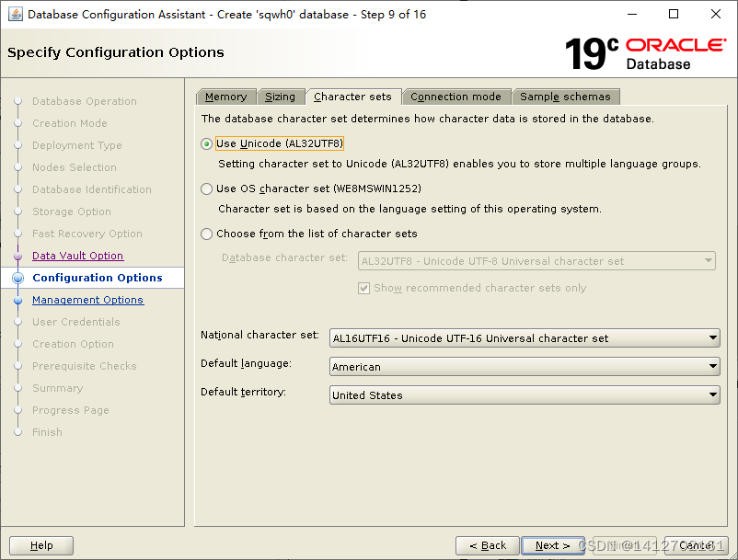Click the Progress Page step
Screen dimensions: 738x560
pos(71,410)
